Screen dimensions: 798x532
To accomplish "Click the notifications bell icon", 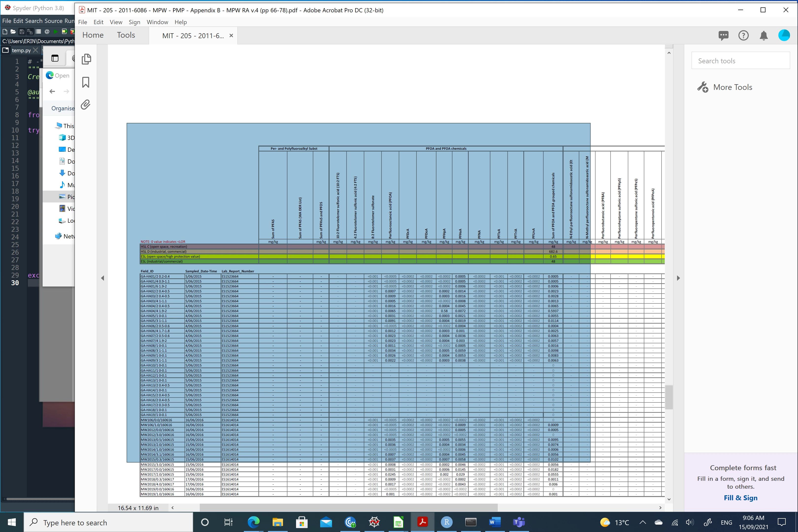I will tap(764, 36).
